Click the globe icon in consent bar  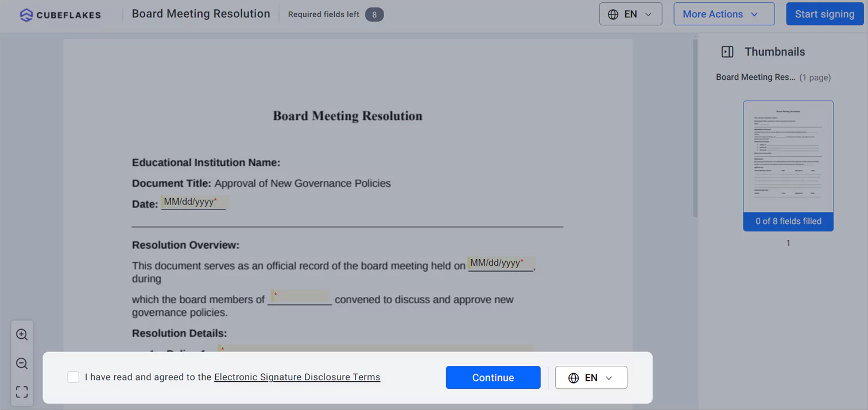573,378
